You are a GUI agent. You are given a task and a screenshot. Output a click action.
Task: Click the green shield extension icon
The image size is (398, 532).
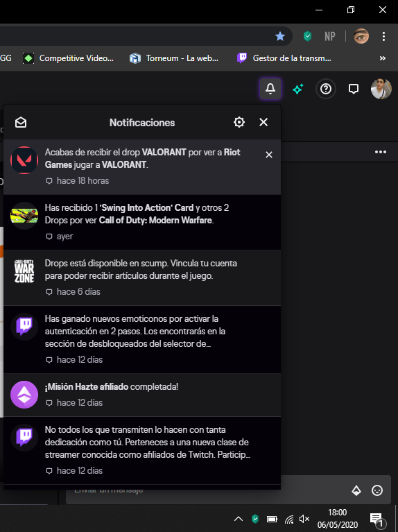click(307, 36)
